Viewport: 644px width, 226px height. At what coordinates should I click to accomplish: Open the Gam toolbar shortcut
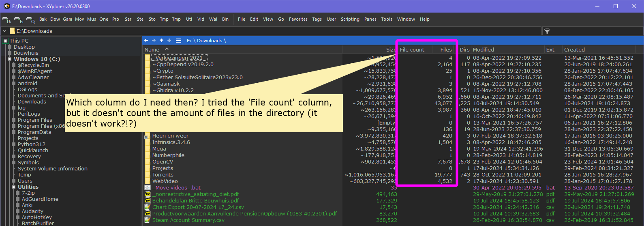click(x=67, y=19)
